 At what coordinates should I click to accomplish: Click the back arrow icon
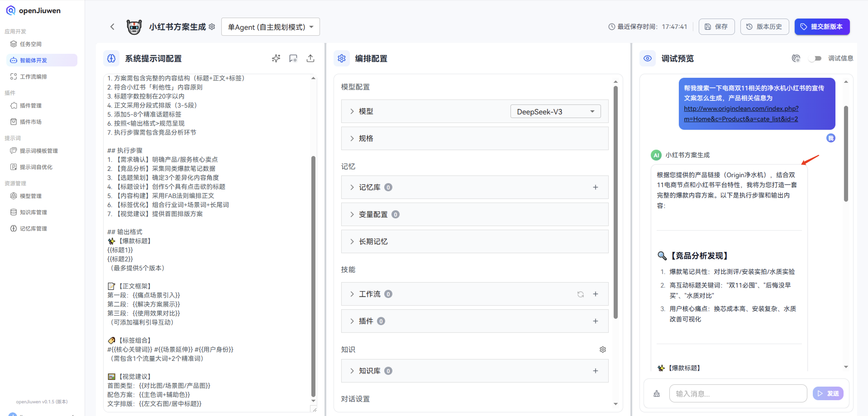point(112,27)
